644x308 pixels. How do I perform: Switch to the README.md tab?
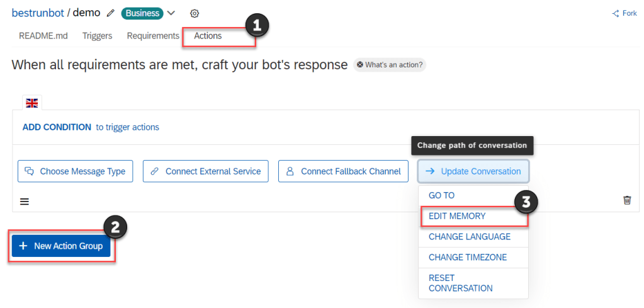(x=43, y=36)
